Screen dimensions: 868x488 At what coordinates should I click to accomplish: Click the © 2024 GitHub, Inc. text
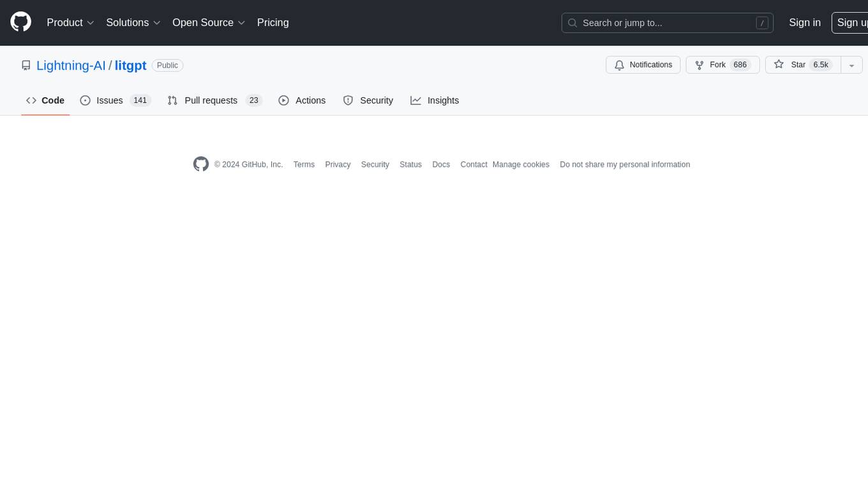(248, 165)
